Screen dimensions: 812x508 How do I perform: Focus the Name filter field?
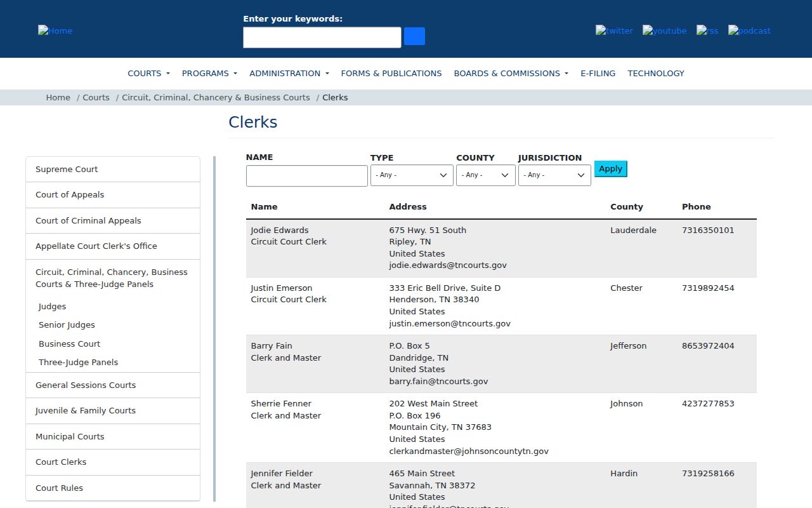[307, 176]
